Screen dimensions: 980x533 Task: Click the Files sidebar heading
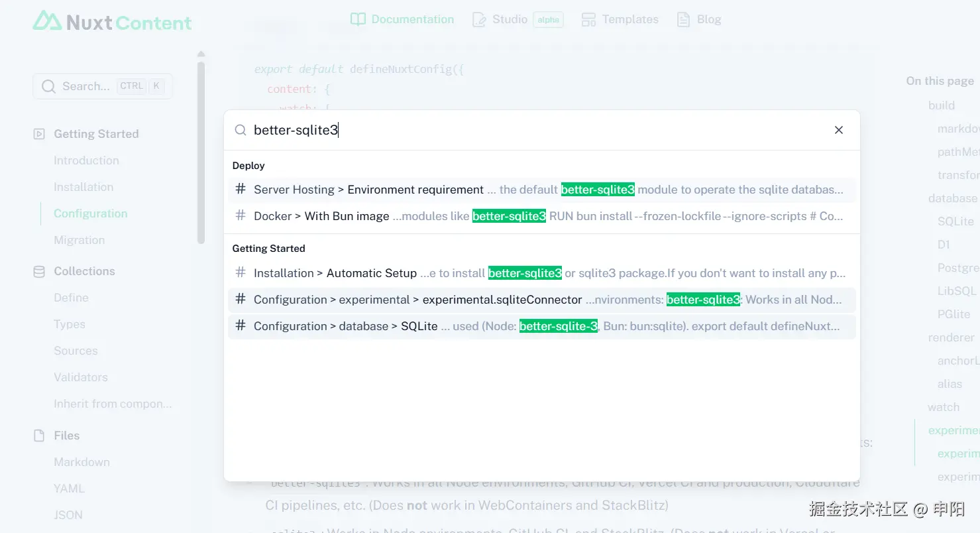click(66, 436)
